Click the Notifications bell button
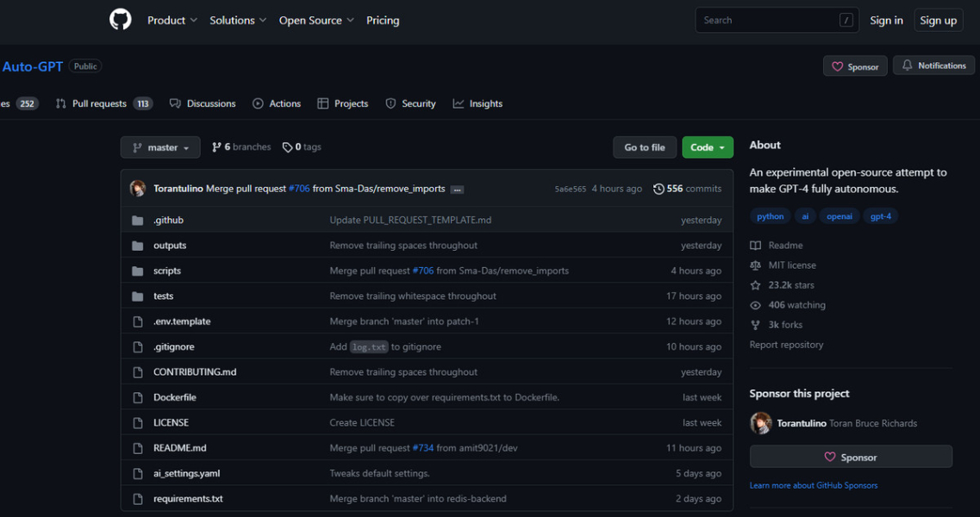 (933, 65)
